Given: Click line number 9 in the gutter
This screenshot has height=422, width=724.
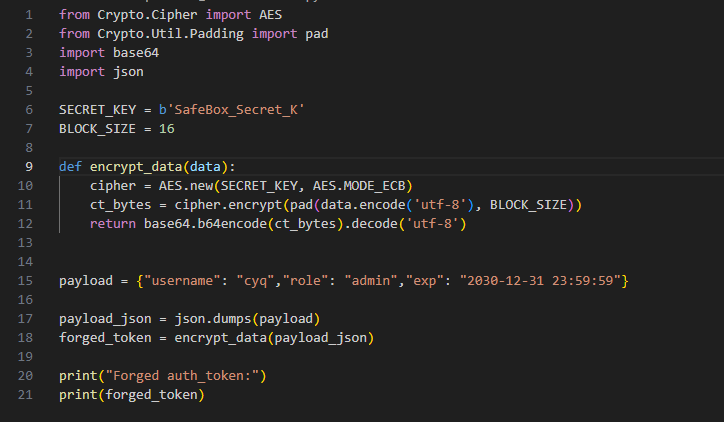Looking at the screenshot, I should point(29,166).
